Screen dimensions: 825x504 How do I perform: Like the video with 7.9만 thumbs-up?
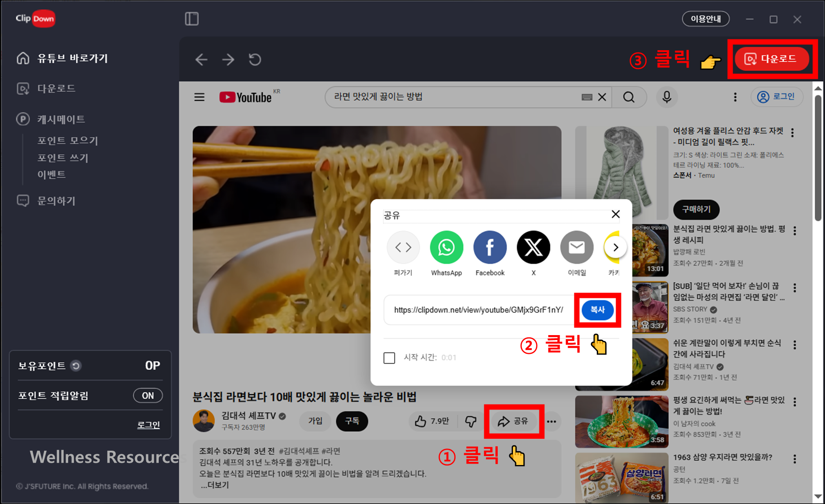point(433,421)
